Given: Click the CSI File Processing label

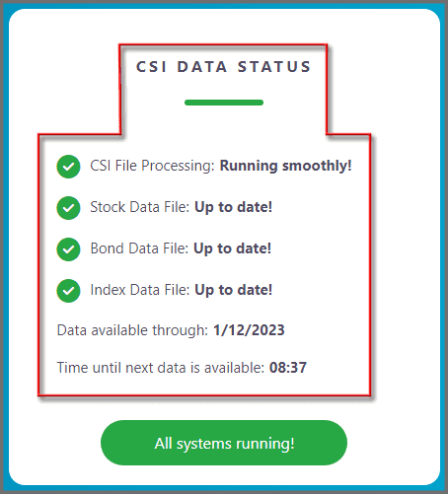Looking at the screenshot, I should [153, 166].
